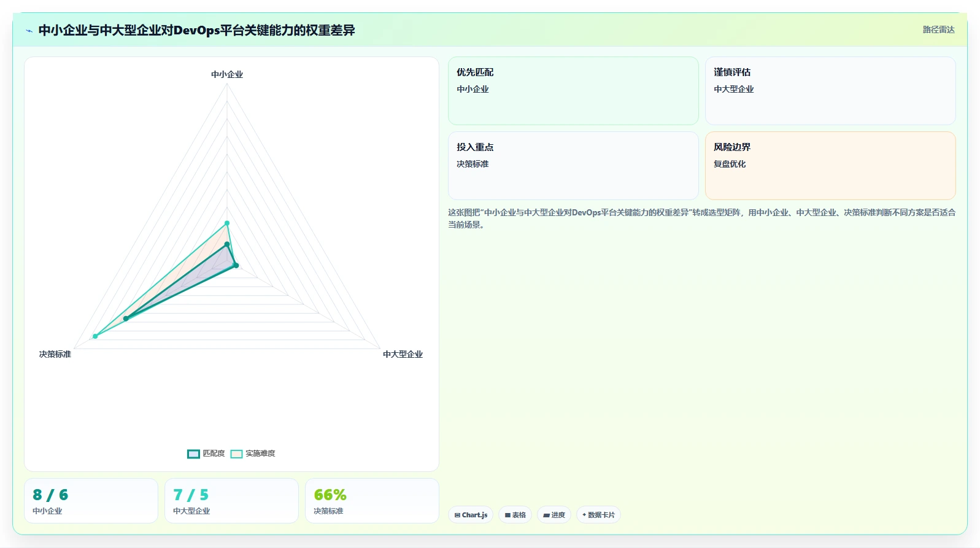Image resolution: width=980 pixels, height=548 pixels.
Task: Open the 投入重点 card
Action: pos(573,166)
